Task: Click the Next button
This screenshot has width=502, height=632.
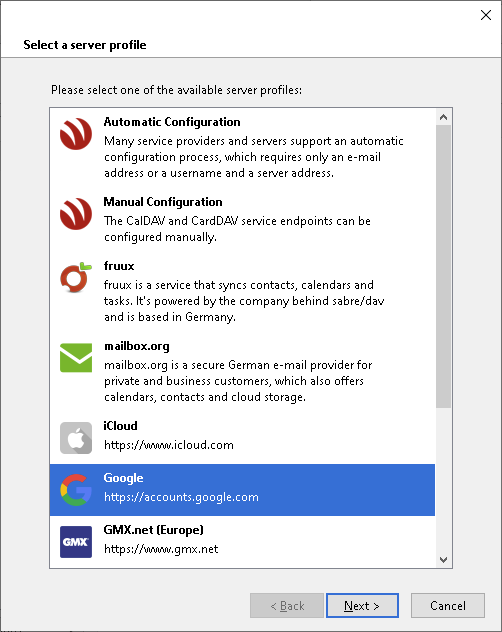Action: pyautogui.click(x=362, y=605)
